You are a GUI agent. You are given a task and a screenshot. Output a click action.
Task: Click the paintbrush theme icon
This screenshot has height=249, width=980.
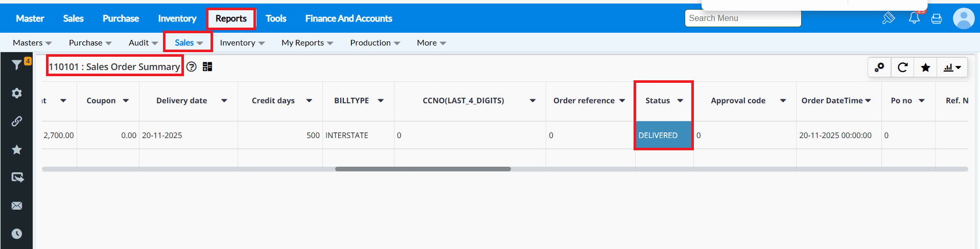(x=889, y=18)
